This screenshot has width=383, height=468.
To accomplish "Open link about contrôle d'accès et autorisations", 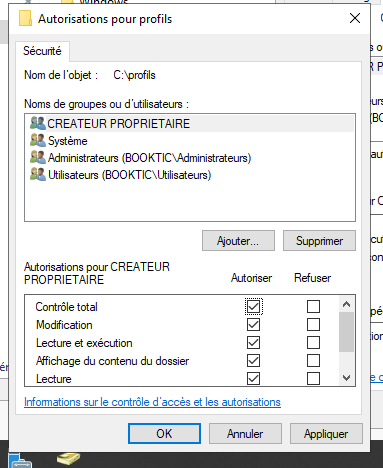I will pos(152,402).
